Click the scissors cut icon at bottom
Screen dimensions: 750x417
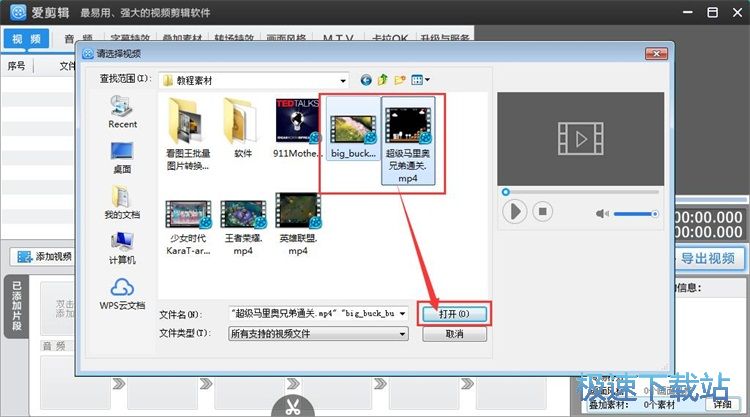pos(293,406)
